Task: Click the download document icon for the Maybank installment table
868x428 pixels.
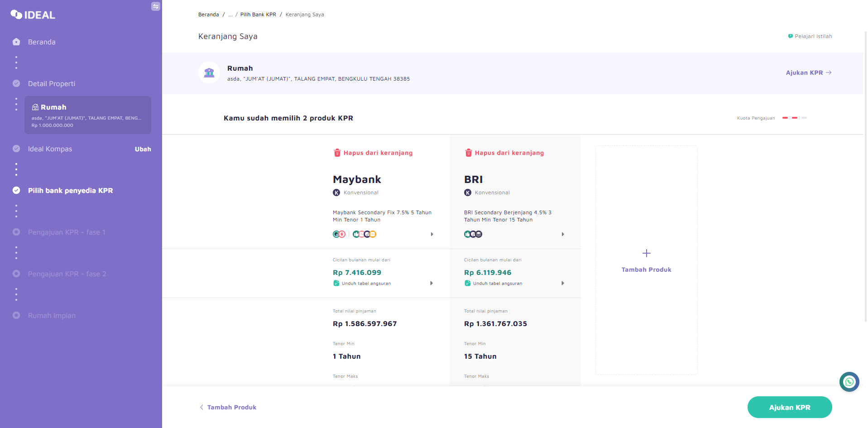Action: (x=336, y=283)
